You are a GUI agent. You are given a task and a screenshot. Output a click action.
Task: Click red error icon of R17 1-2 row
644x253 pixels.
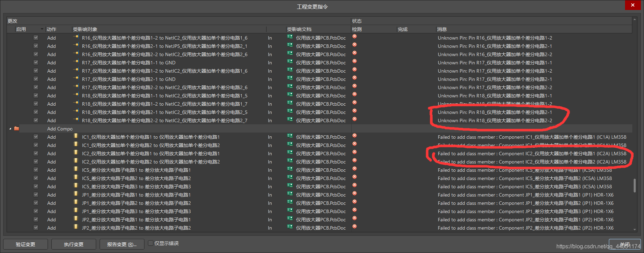[x=354, y=70]
